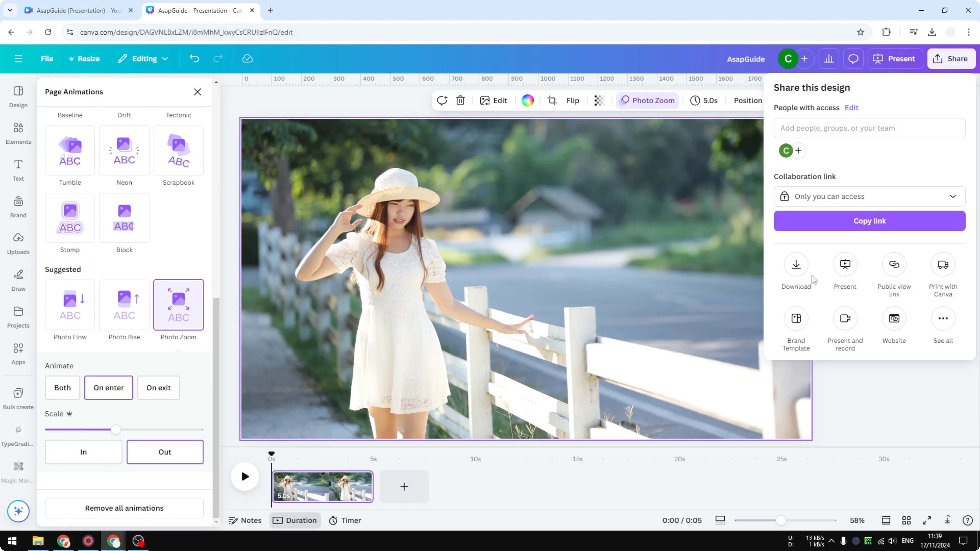
Task: Open the Editing mode dropdown
Action: click(143, 59)
